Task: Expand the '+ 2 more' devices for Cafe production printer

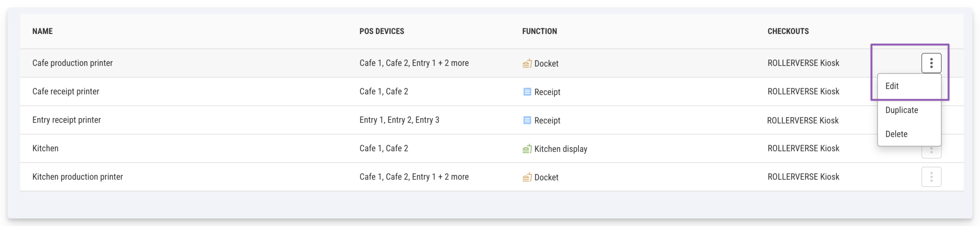Action: 453,63
